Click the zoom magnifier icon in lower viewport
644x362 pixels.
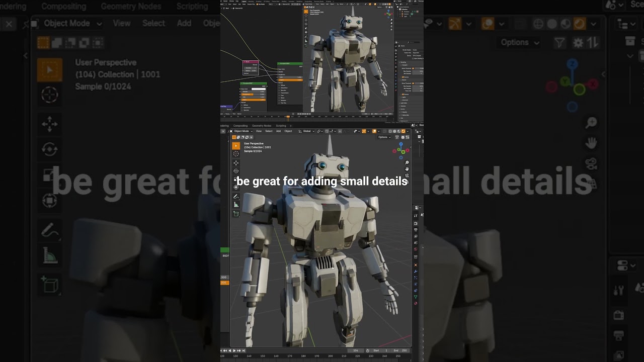pos(407,162)
